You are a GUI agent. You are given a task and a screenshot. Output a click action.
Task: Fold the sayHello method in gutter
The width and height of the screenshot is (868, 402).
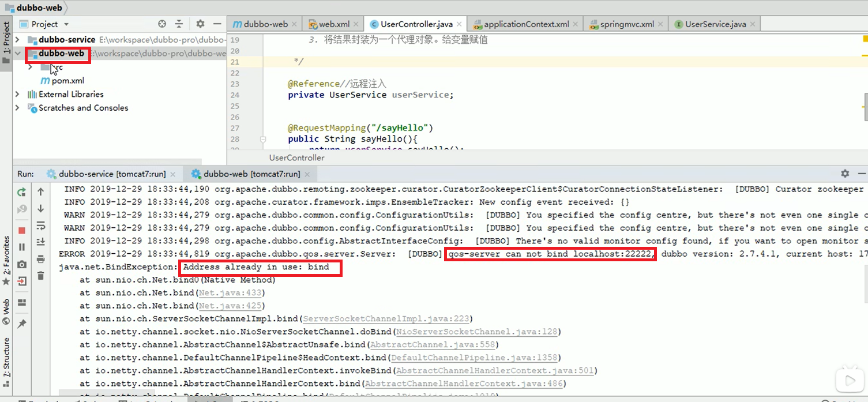[263, 139]
